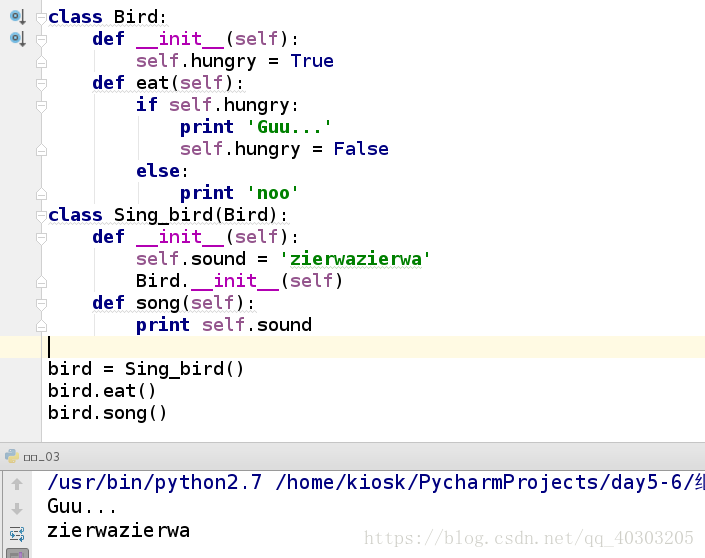Click the 'Guu...' string literal in code
The image size is (705, 558).
[289, 127]
